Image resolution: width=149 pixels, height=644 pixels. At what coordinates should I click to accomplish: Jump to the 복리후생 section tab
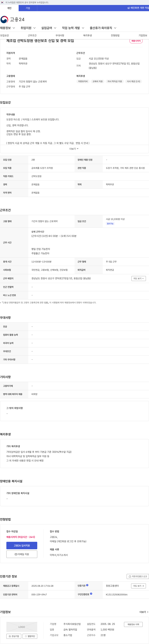pos(88,36)
